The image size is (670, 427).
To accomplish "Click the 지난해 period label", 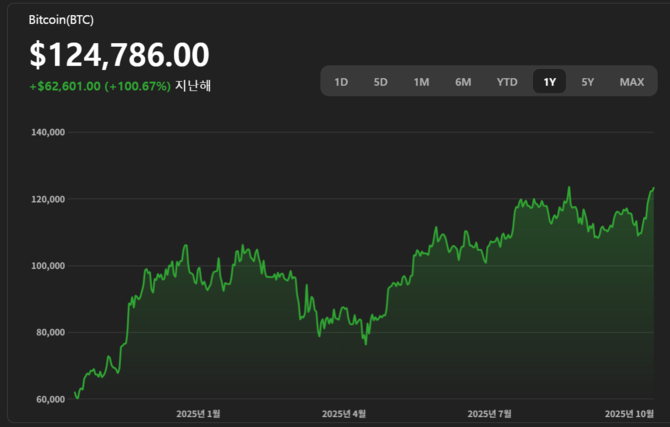I will pyautogui.click(x=193, y=86).
